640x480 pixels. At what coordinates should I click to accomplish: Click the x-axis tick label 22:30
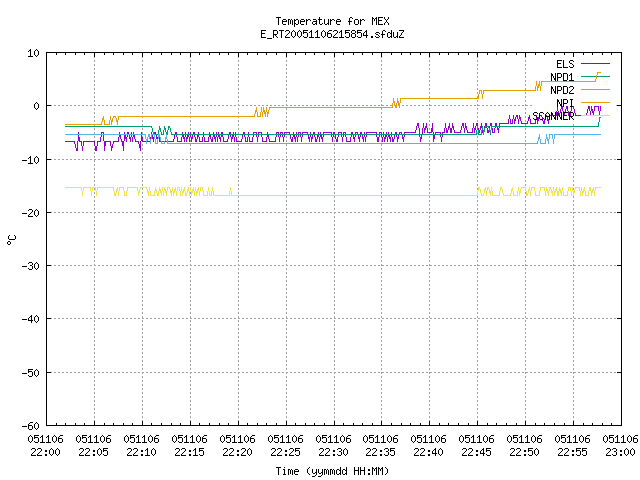(333, 452)
